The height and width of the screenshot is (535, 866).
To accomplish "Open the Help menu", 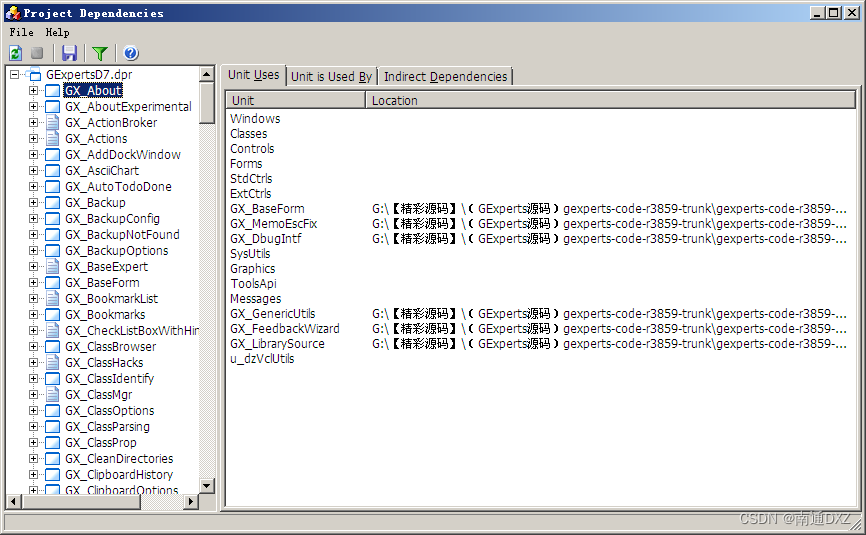I will pyautogui.click(x=57, y=32).
